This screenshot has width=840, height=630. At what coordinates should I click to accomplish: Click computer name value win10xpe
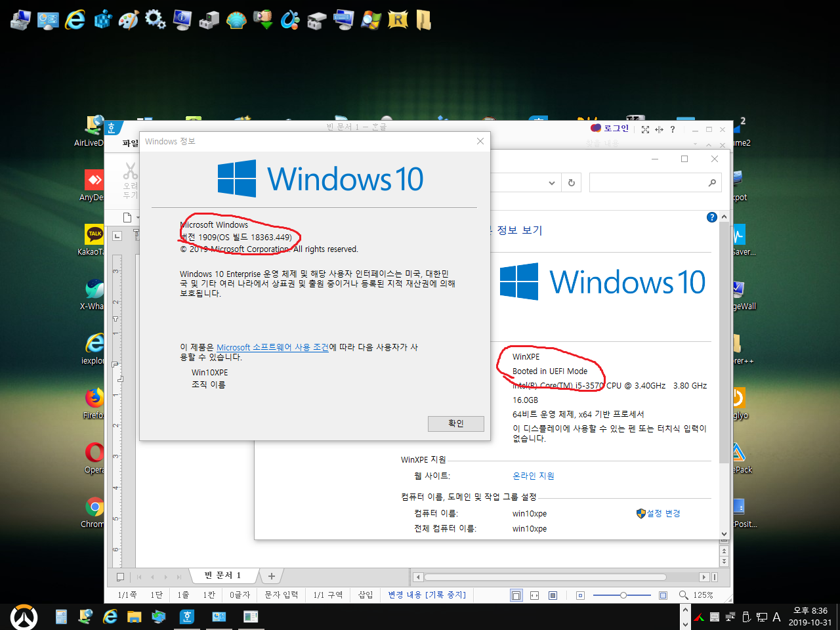[530, 514]
